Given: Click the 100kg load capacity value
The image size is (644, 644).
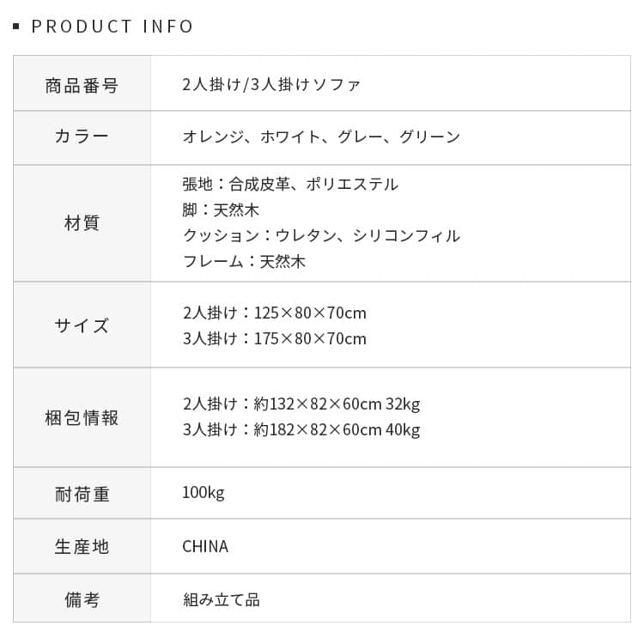Looking at the screenshot, I should pos(204,493).
